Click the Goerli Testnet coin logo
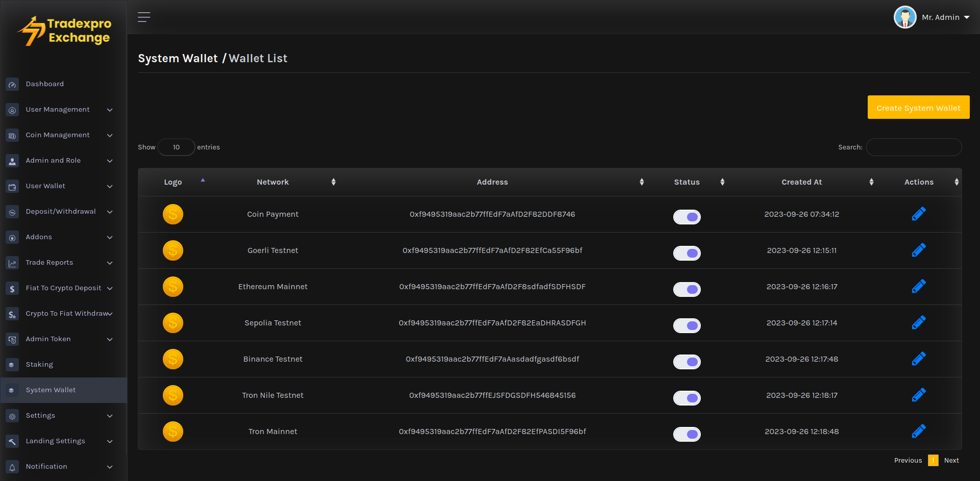 click(173, 250)
